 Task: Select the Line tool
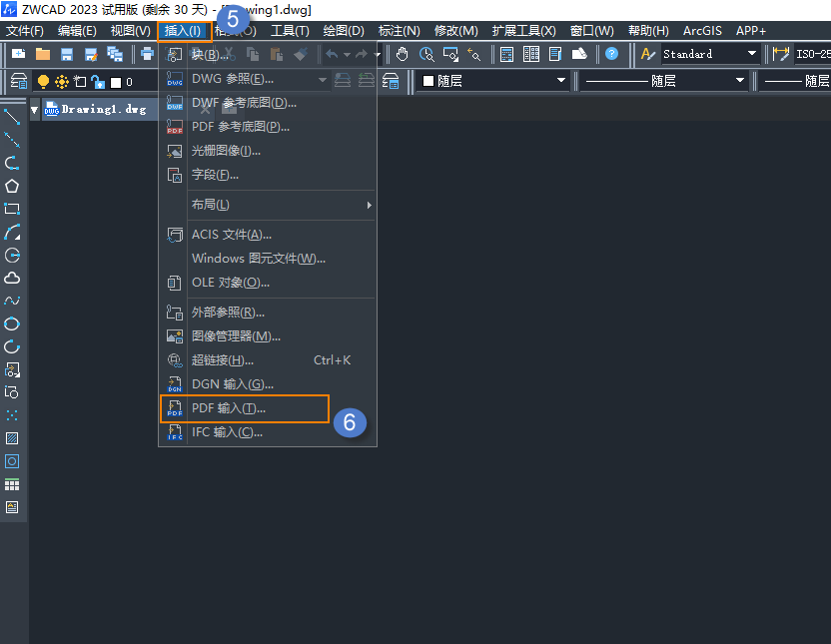[x=12, y=117]
